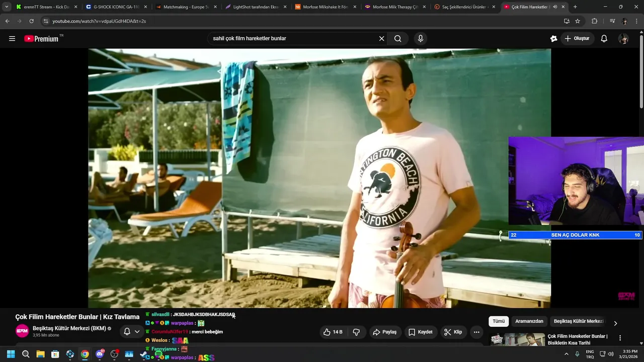644x362 pixels.
Task: Open the media control music icon
Action: click(x=612, y=21)
